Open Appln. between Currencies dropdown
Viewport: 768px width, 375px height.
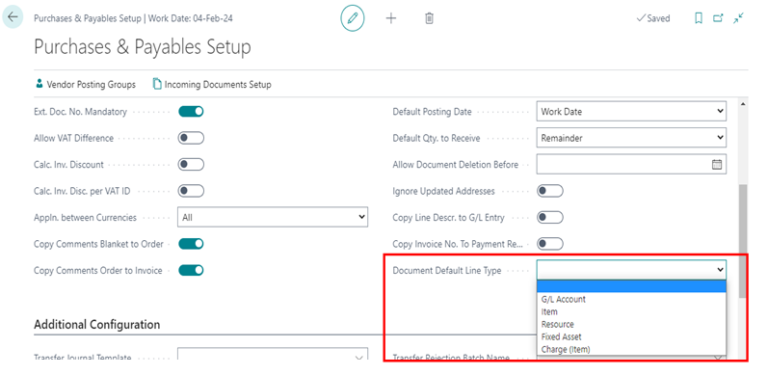(272, 217)
